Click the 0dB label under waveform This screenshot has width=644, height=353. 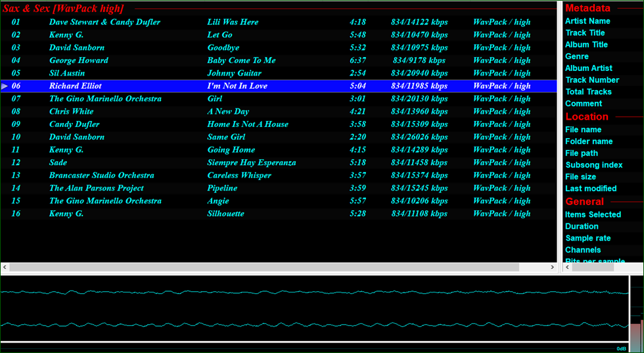pyautogui.click(x=621, y=348)
